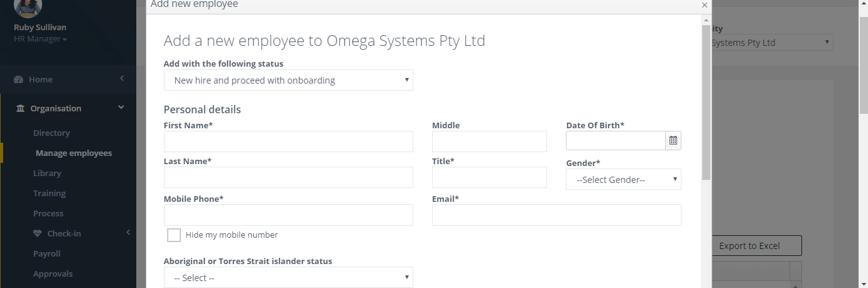Close the Add new employee dialog
868x288 pixels.
[705, 5]
